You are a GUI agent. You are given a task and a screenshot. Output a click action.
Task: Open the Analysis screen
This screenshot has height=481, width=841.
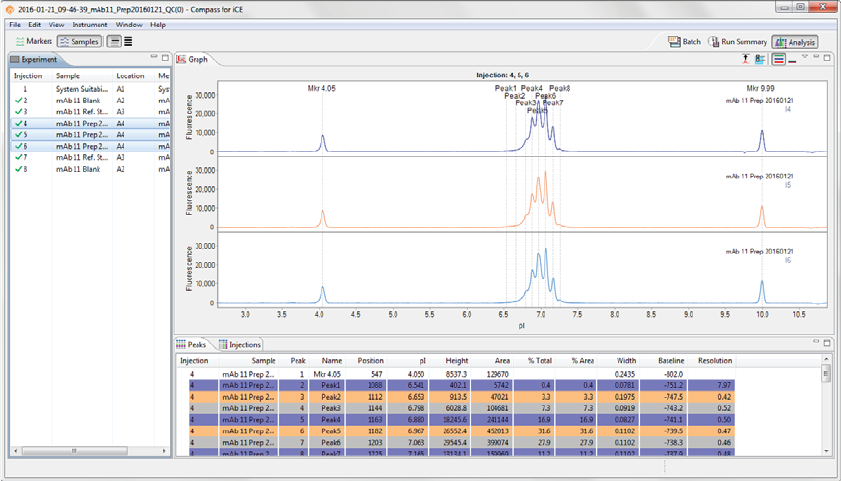coord(795,42)
